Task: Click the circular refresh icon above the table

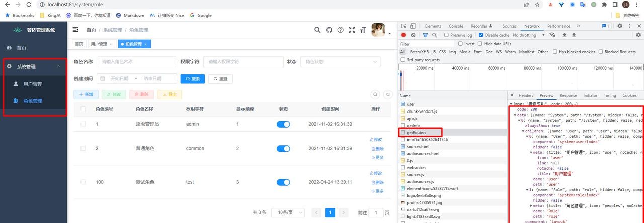Action: 388,94
